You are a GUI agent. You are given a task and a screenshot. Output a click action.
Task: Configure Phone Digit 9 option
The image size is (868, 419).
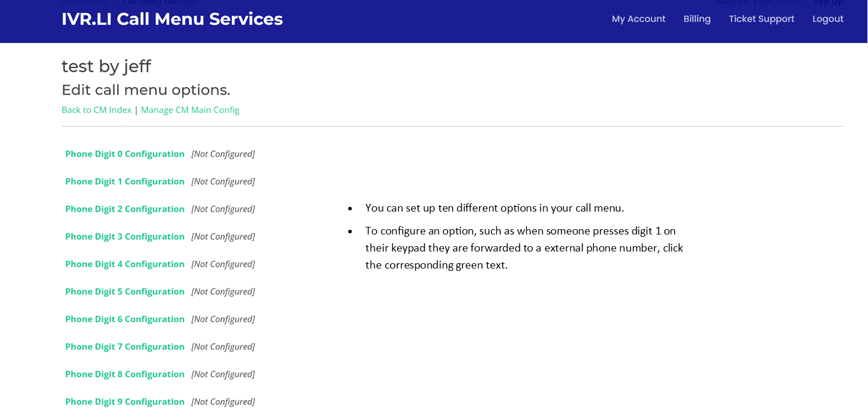pos(125,402)
